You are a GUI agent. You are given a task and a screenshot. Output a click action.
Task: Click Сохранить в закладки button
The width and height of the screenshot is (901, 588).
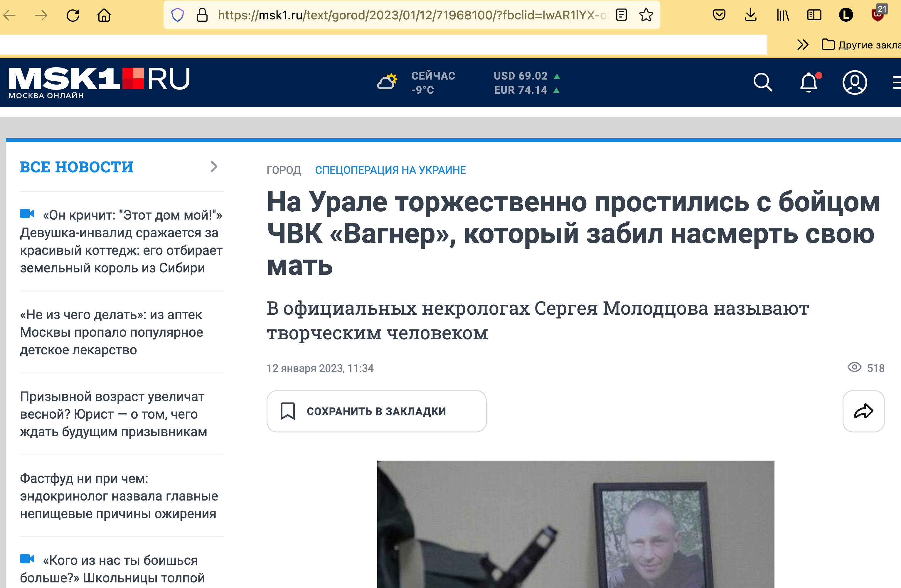pyautogui.click(x=376, y=411)
